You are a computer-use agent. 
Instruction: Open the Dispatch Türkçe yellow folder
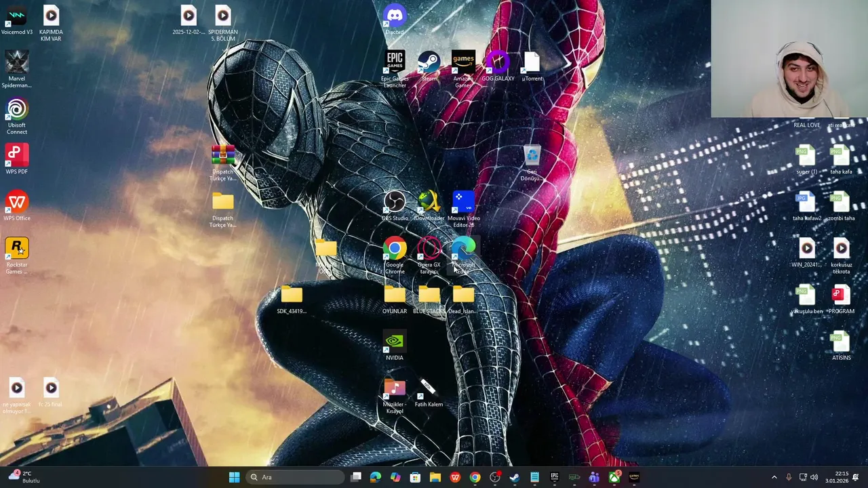pyautogui.click(x=222, y=209)
